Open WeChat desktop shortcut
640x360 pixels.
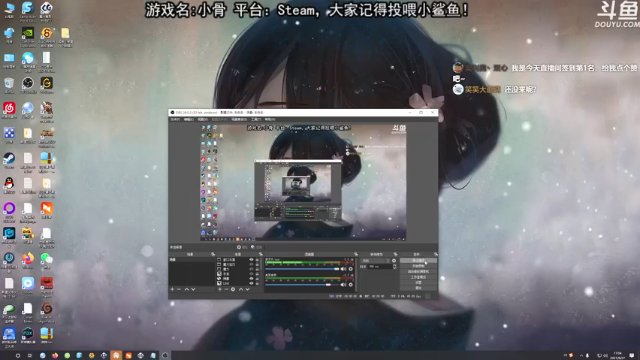pos(47,260)
